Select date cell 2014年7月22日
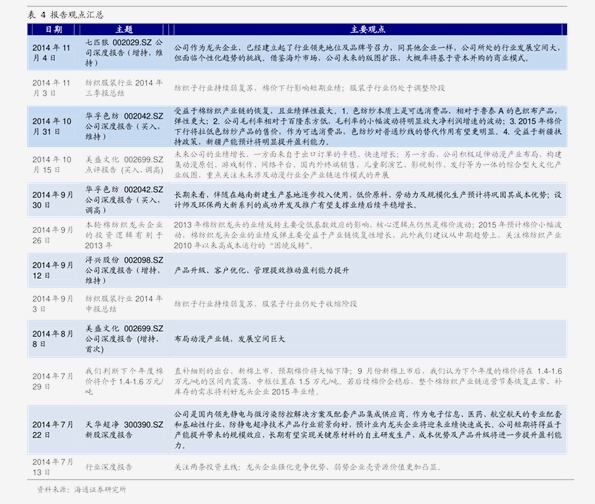Viewport: 595px width, 504px height. click(52, 430)
